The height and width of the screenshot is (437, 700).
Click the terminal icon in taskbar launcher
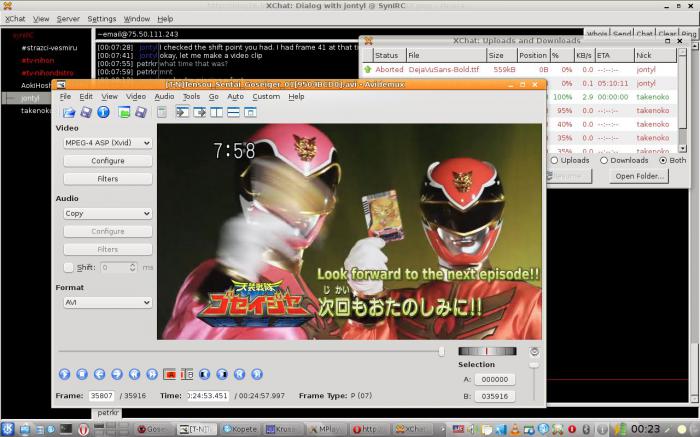click(x=66, y=429)
